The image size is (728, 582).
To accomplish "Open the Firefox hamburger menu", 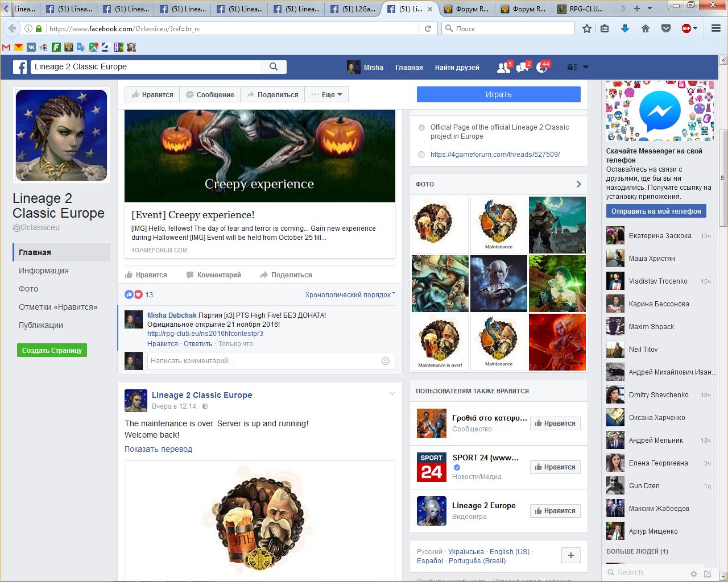I will point(716,28).
